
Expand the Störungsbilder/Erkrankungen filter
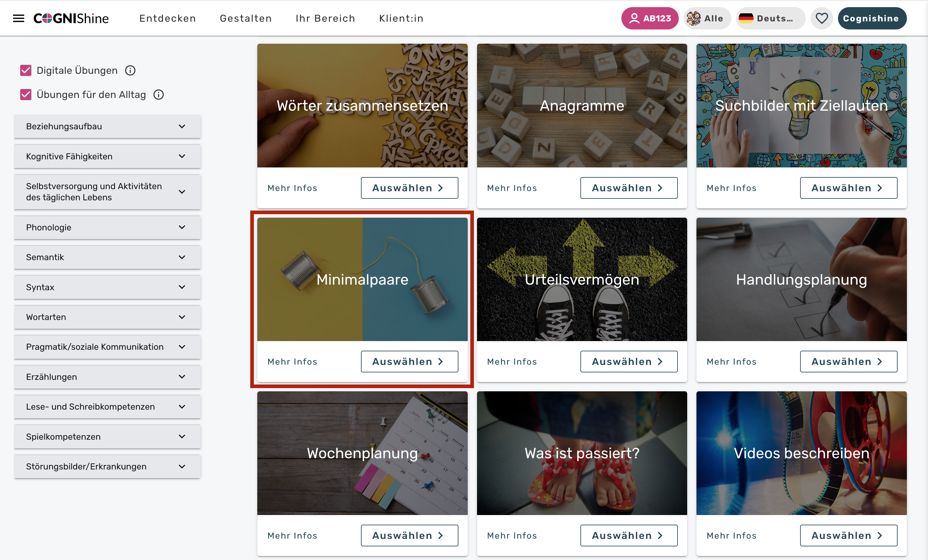(x=107, y=466)
